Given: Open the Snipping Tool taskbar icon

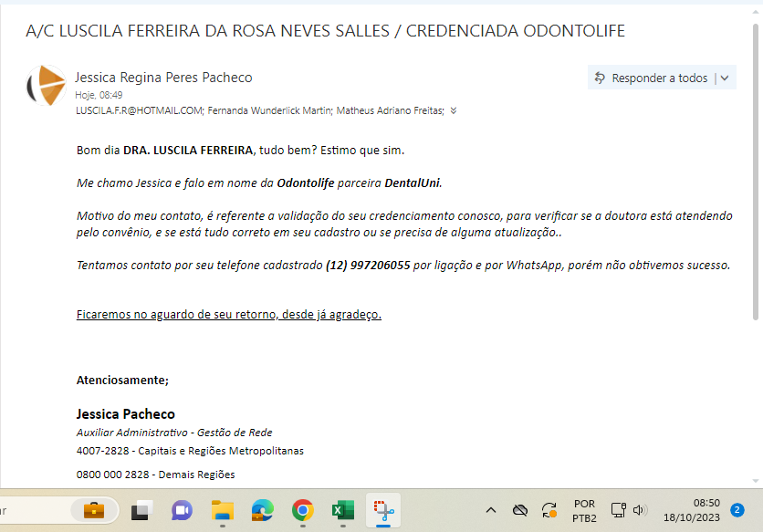Looking at the screenshot, I should point(383,511).
